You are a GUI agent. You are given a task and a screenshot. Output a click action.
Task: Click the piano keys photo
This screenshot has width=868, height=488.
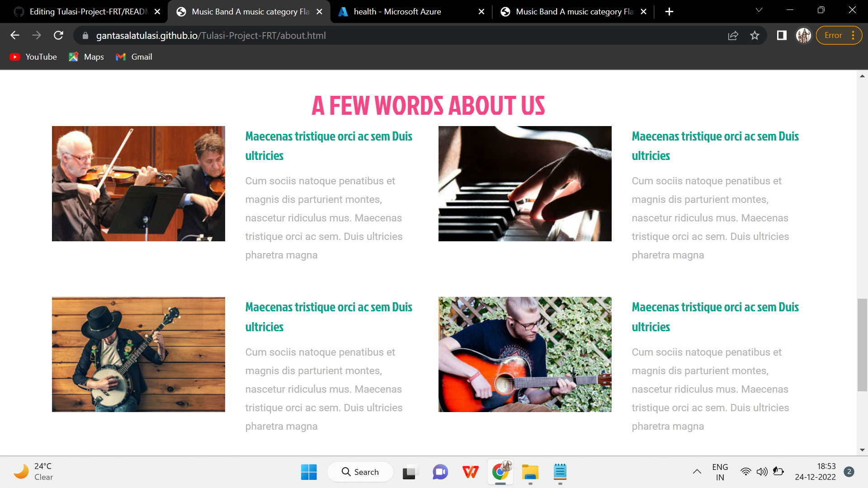pos(525,183)
